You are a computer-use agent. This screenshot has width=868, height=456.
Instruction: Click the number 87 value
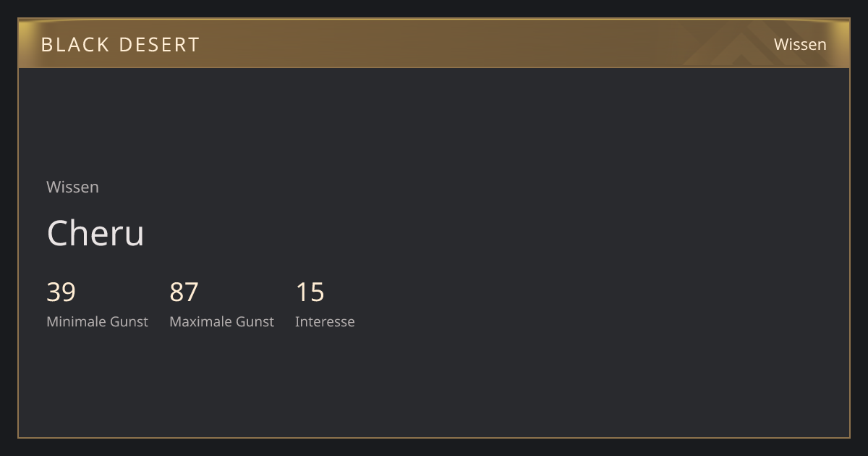point(184,292)
